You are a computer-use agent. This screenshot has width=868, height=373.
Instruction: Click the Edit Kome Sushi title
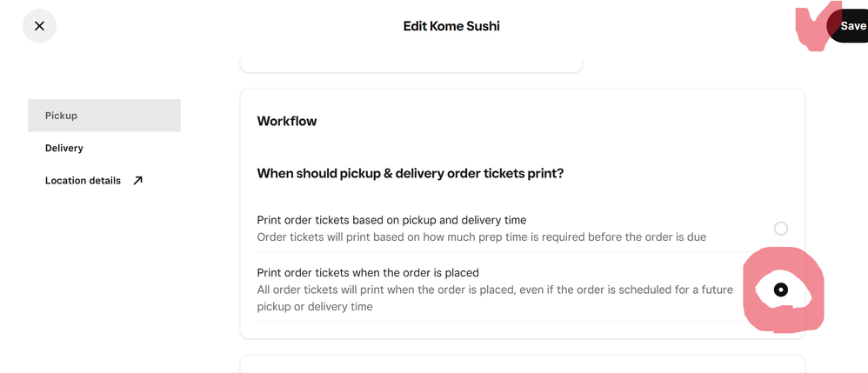(x=451, y=26)
